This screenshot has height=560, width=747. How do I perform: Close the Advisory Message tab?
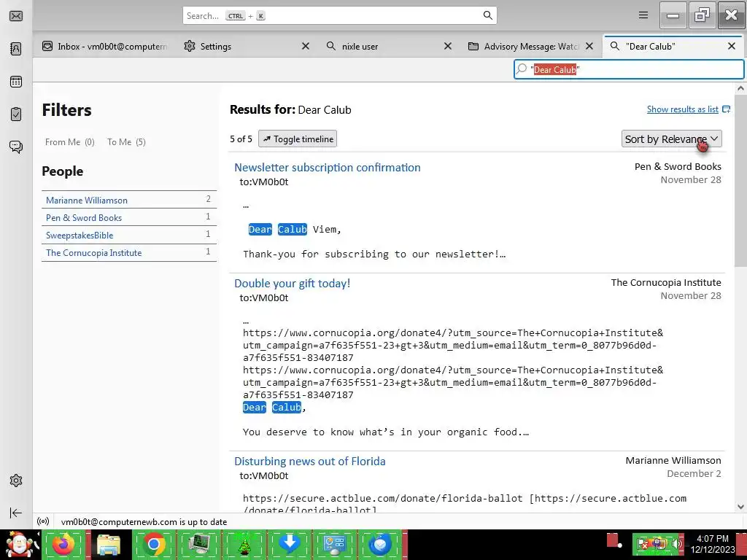[589, 46]
